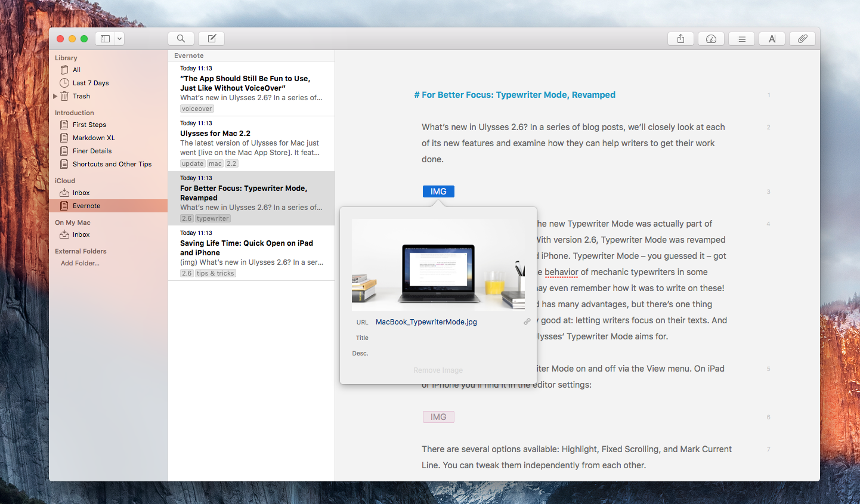Expand the Trash disclosure triangle
Image resolution: width=860 pixels, height=504 pixels.
(55, 96)
